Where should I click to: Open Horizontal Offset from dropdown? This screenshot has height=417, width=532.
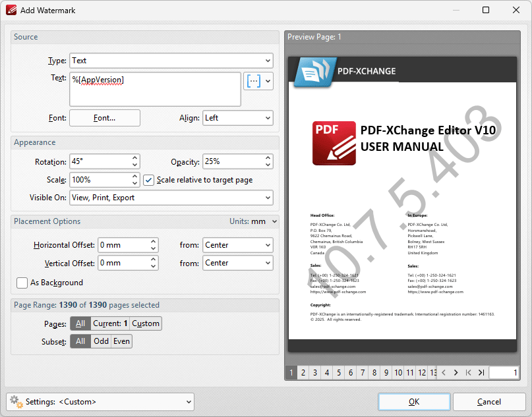click(x=238, y=245)
